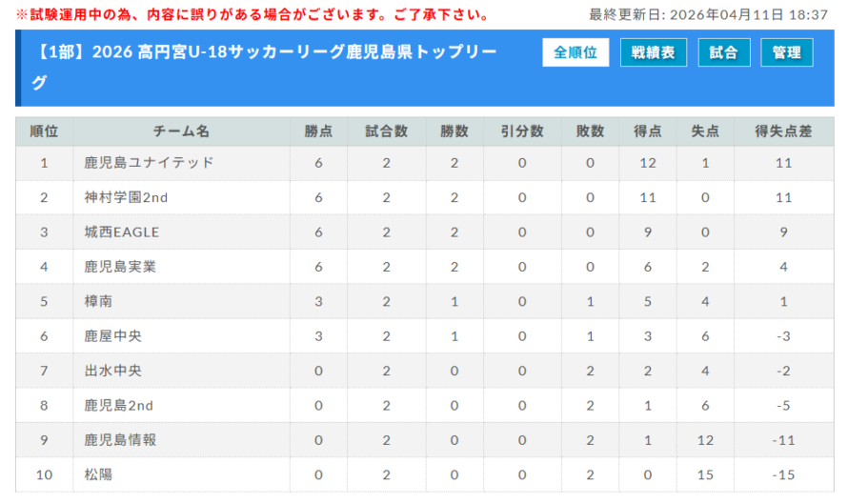The image size is (848, 504).
Task: Click the 試合数 column header
Action: coord(387,131)
